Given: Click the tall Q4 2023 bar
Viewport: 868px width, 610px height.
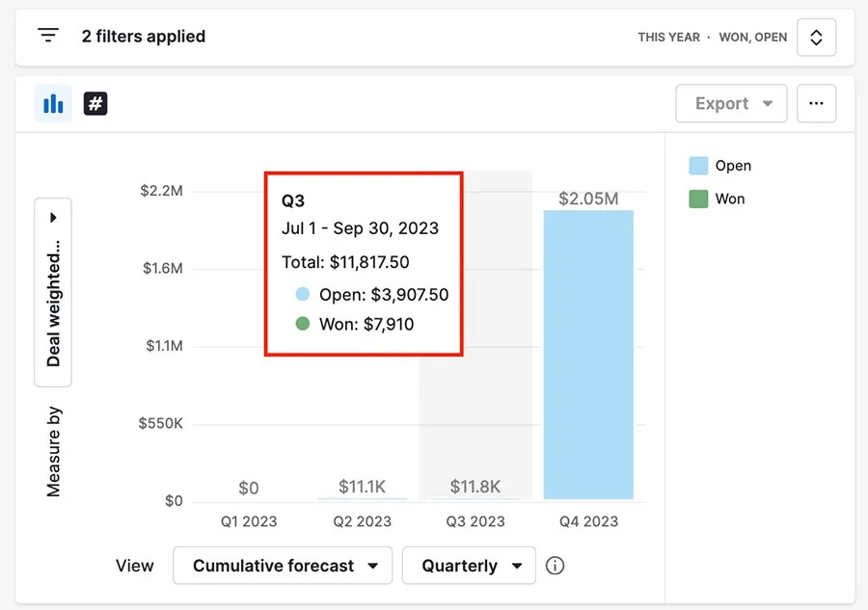Looking at the screenshot, I should [588, 355].
